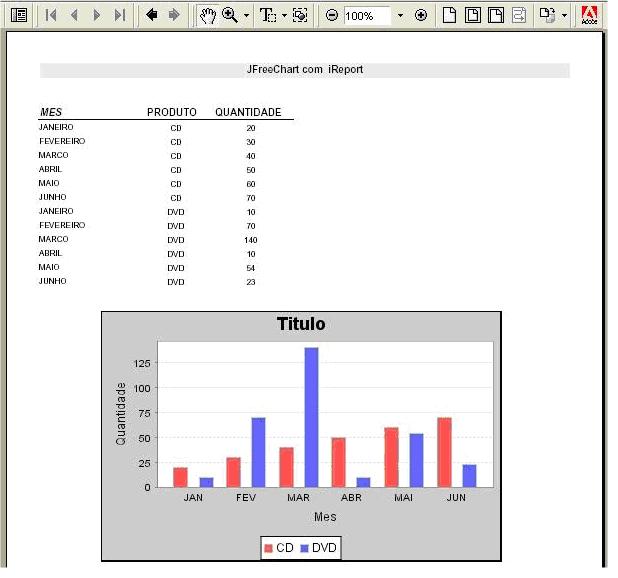Click the FEV axis label
The image size is (618, 578).
pyautogui.click(x=246, y=498)
